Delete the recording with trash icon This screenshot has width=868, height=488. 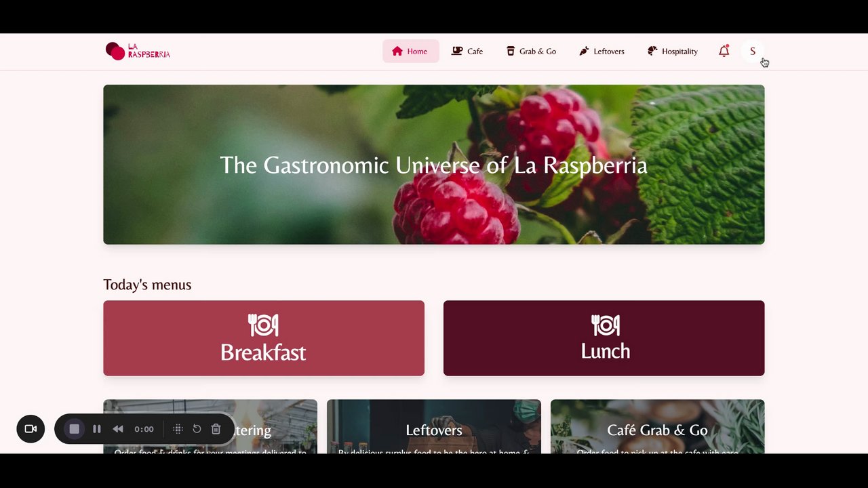[x=216, y=429]
